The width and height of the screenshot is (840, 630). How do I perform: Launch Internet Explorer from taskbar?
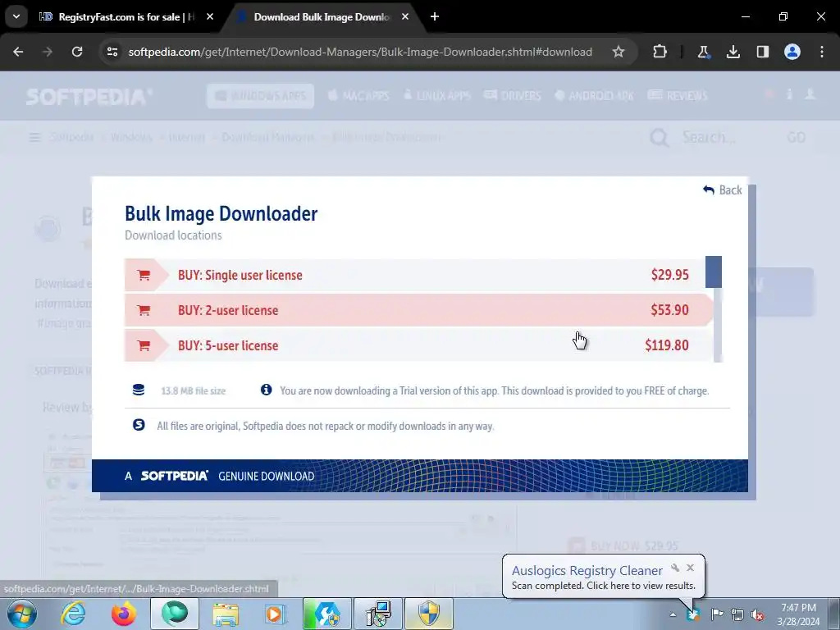pyautogui.click(x=73, y=614)
